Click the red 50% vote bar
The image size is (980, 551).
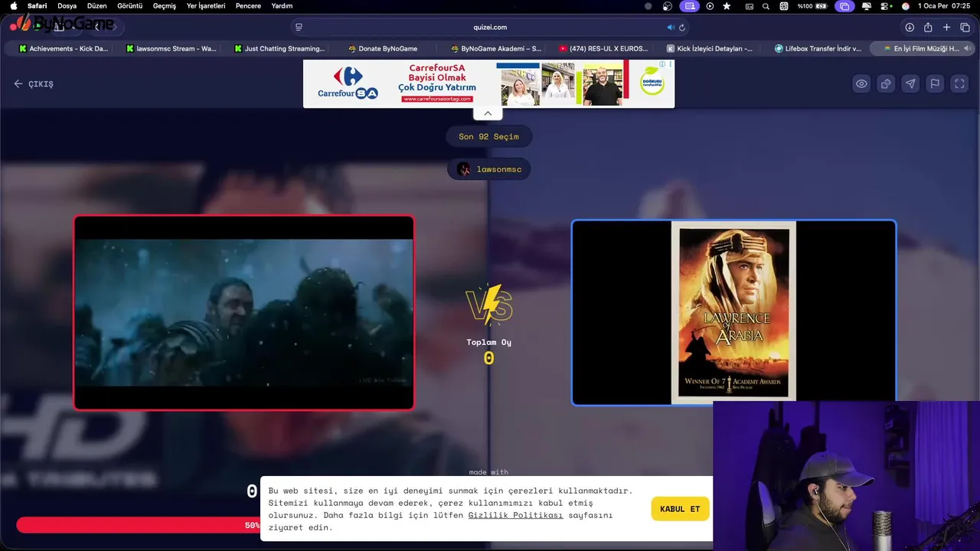[x=138, y=525]
